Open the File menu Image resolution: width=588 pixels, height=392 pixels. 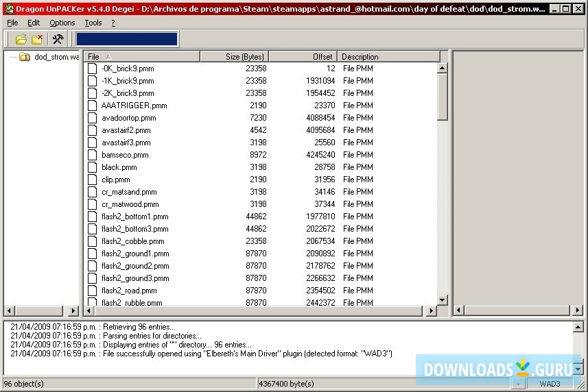click(x=12, y=23)
